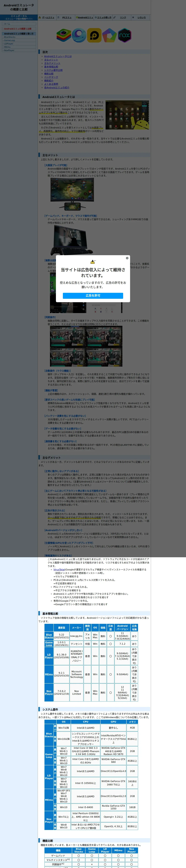Click the keyboard and gamepad photo
The height and width of the screenshot is (868, 186).
tap(72, 240)
